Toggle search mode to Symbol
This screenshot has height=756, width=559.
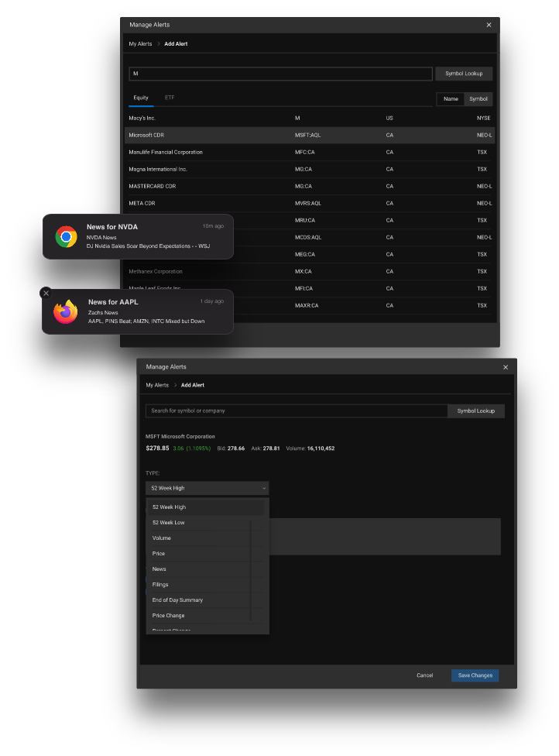point(478,99)
